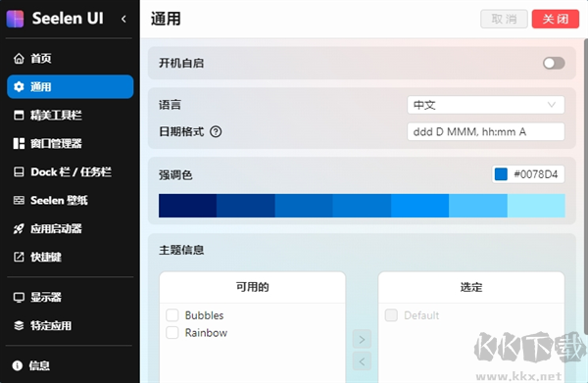Open the 窗口管理器 page
Viewport: 588px width, 383px height.
71,144
